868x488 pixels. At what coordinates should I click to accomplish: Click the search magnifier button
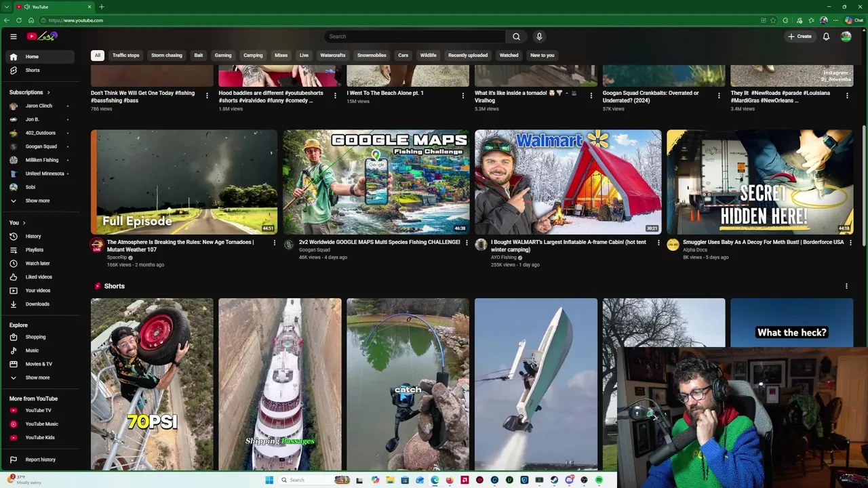[516, 37]
